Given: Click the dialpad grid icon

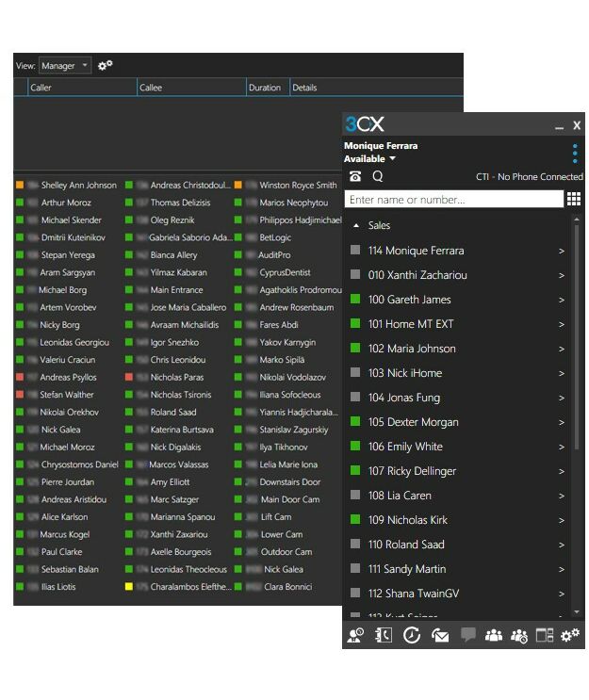Looking at the screenshot, I should [573, 200].
